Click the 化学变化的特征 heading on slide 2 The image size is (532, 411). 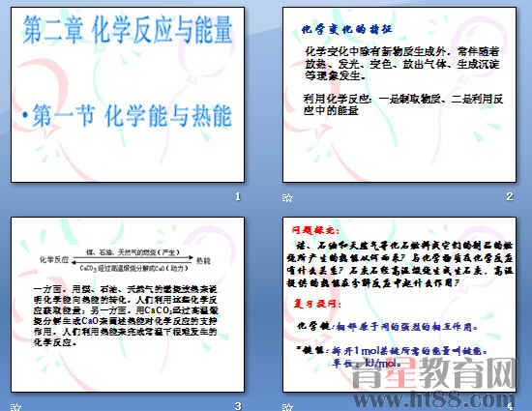[x=346, y=29]
